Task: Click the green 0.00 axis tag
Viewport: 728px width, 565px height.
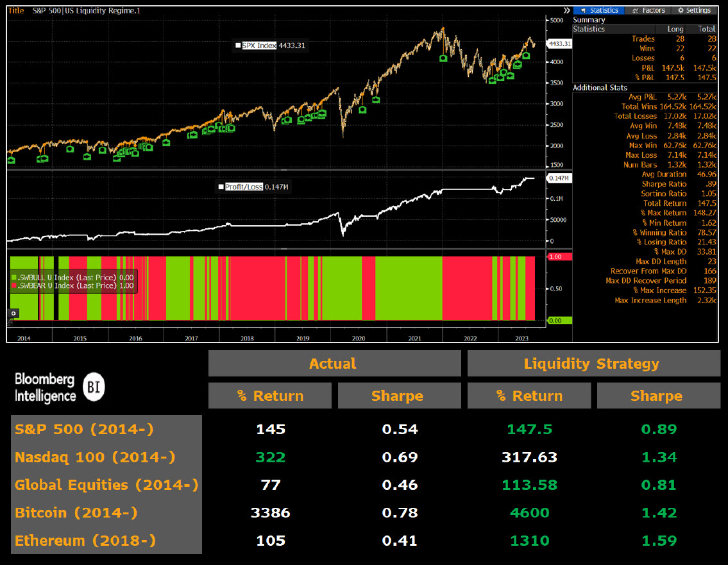Action: coord(559,320)
